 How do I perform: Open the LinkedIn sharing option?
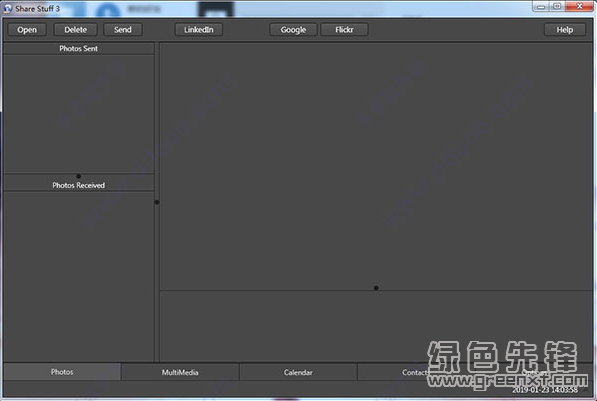pyautogui.click(x=199, y=30)
